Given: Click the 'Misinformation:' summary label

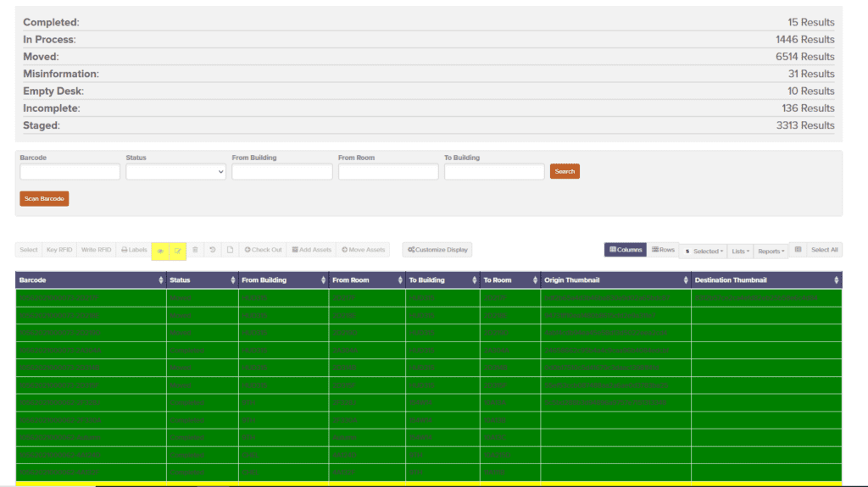Looking at the screenshot, I should click(61, 74).
